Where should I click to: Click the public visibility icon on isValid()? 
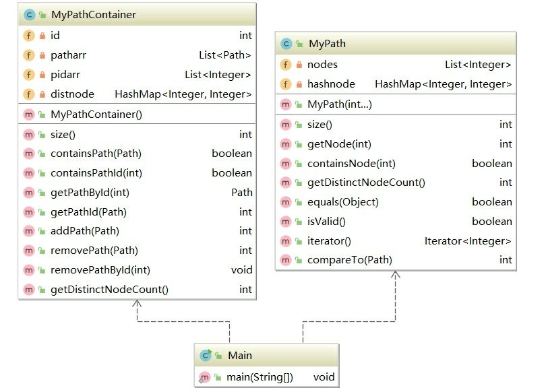click(299, 222)
